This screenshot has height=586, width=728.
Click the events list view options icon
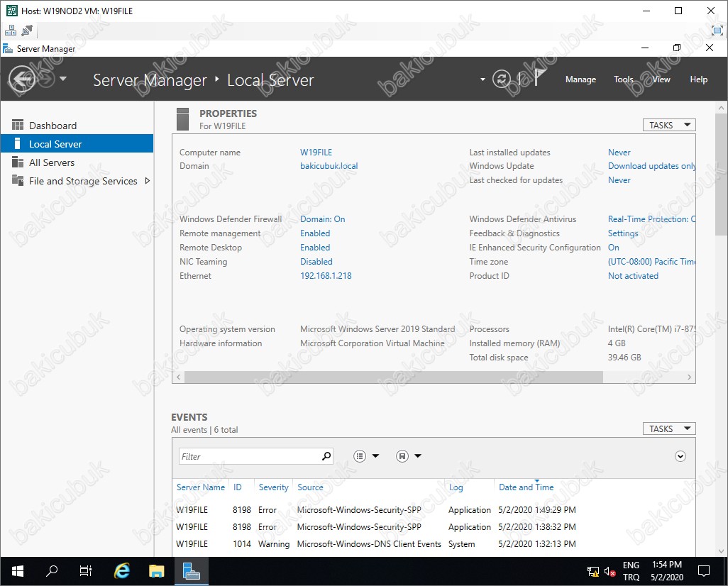360,456
